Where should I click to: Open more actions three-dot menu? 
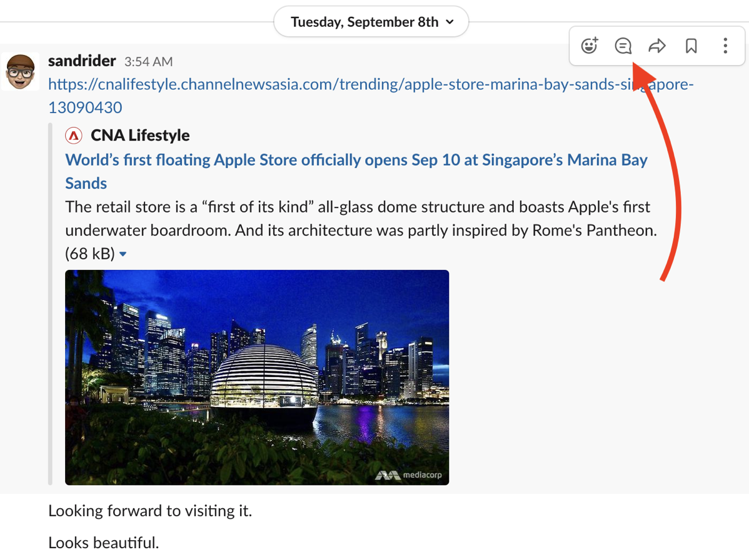tap(725, 46)
